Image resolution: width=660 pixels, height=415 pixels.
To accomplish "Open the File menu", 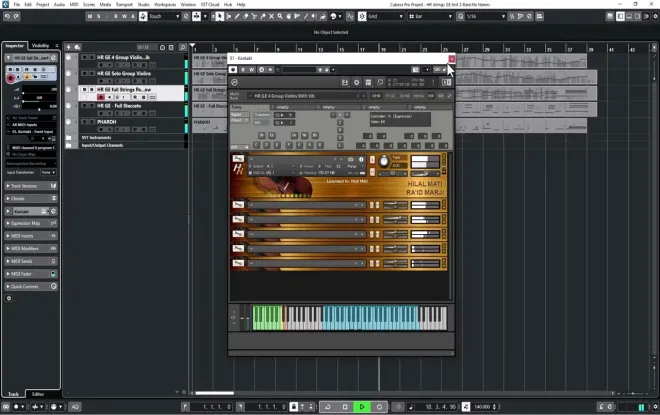I will pyautogui.click(x=17, y=5).
